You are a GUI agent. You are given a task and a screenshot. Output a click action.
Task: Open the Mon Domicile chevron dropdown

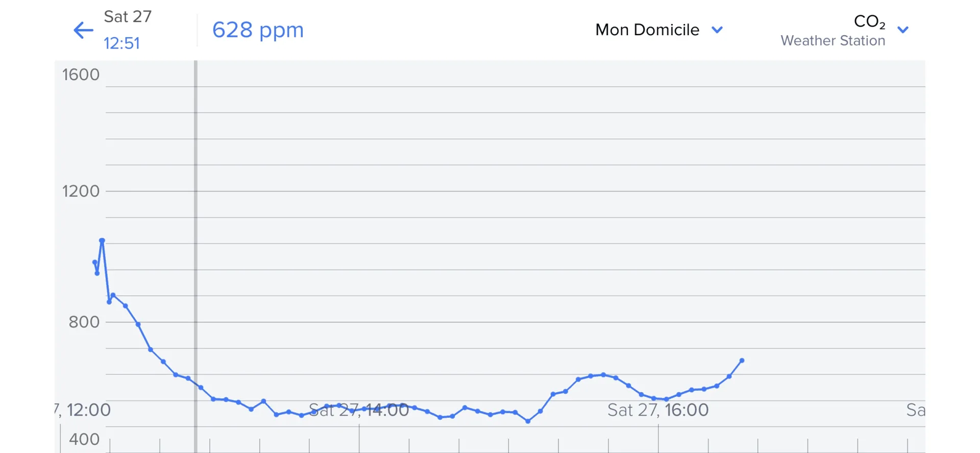(x=717, y=30)
